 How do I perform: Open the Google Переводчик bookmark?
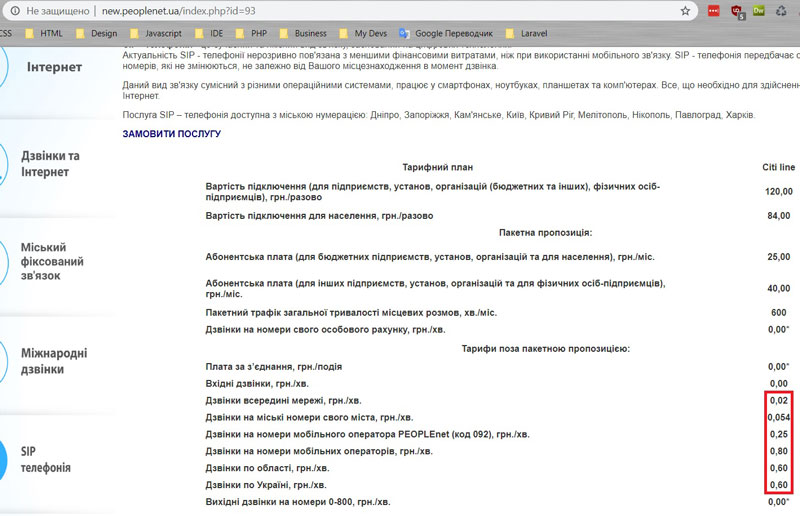point(446,34)
